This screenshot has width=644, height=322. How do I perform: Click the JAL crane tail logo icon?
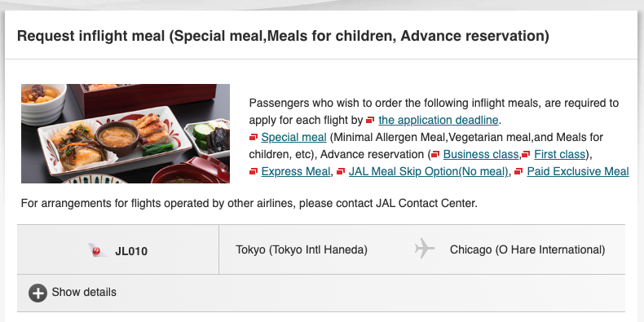[98, 250]
